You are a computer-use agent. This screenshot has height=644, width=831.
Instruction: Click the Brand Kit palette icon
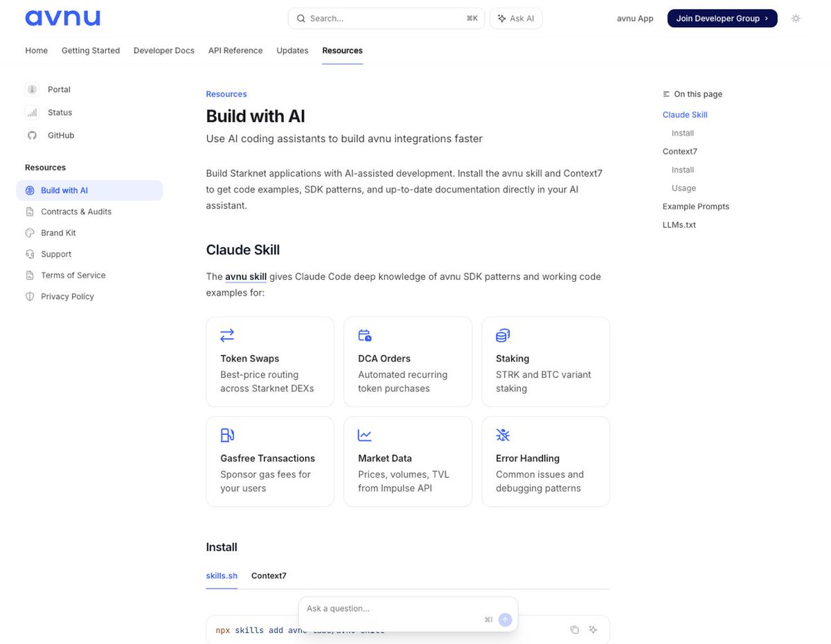30,233
